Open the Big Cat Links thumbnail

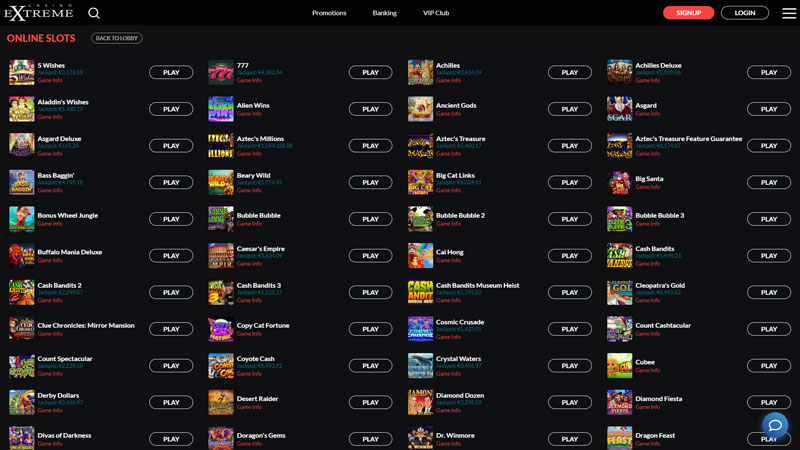click(x=420, y=183)
